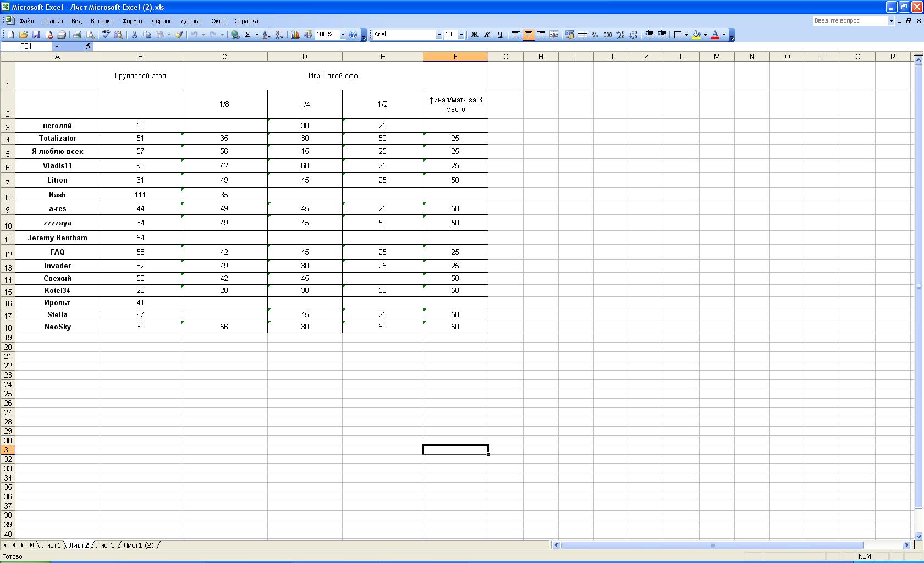924x563 pixels.
Task: Type a question in Введите вопрос box
Action: [850, 20]
